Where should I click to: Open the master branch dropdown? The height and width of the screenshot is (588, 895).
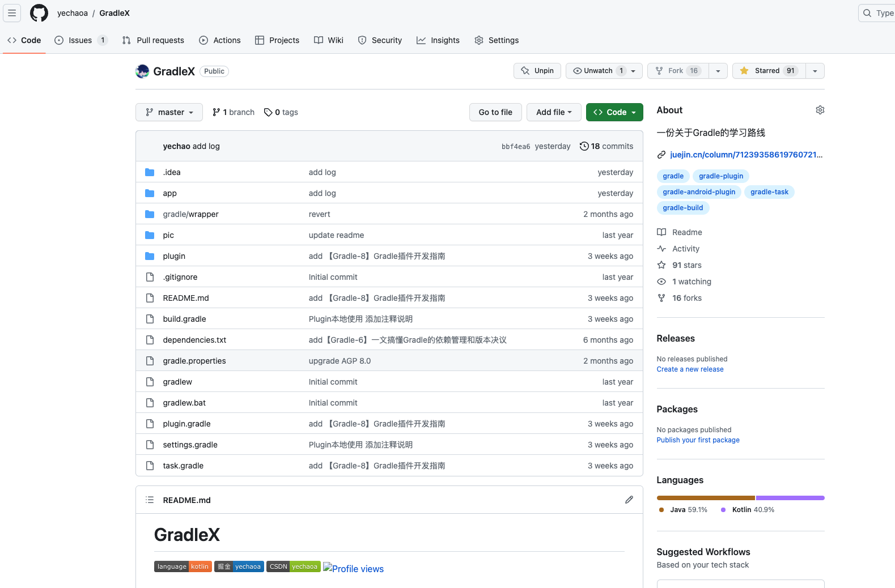pos(169,112)
